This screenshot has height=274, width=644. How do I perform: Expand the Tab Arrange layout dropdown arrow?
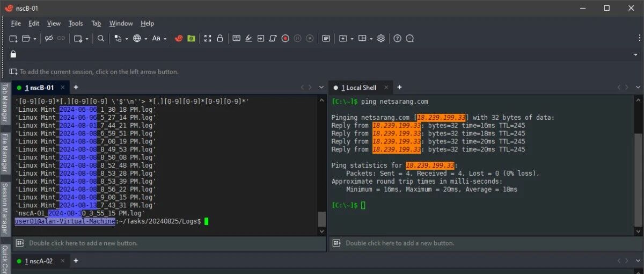[371, 39]
